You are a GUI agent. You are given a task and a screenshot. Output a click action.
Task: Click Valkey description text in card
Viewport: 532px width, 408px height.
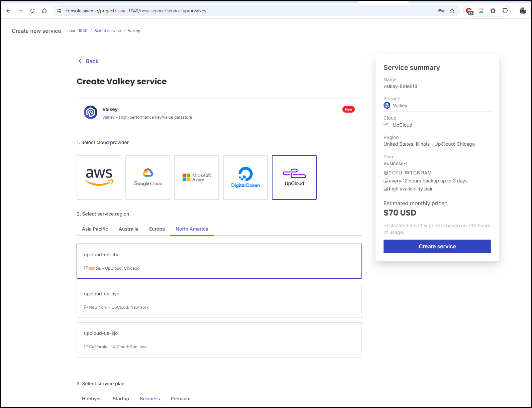(147, 117)
